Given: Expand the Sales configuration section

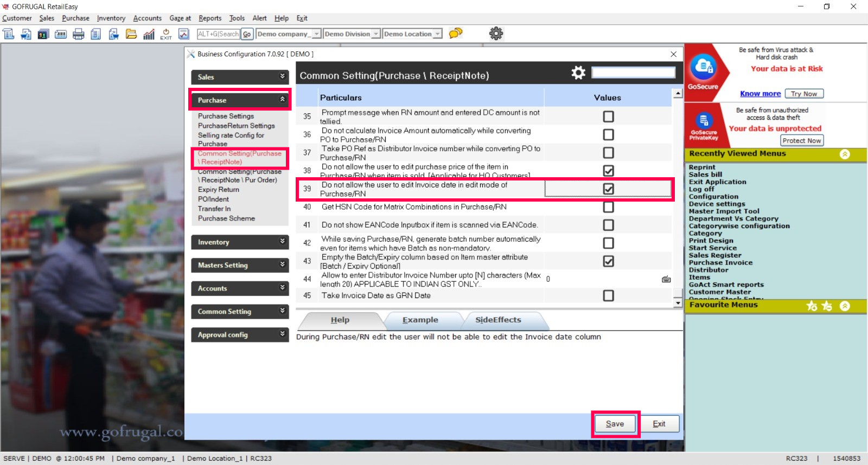Looking at the screenshot, I should click(240, 77).
